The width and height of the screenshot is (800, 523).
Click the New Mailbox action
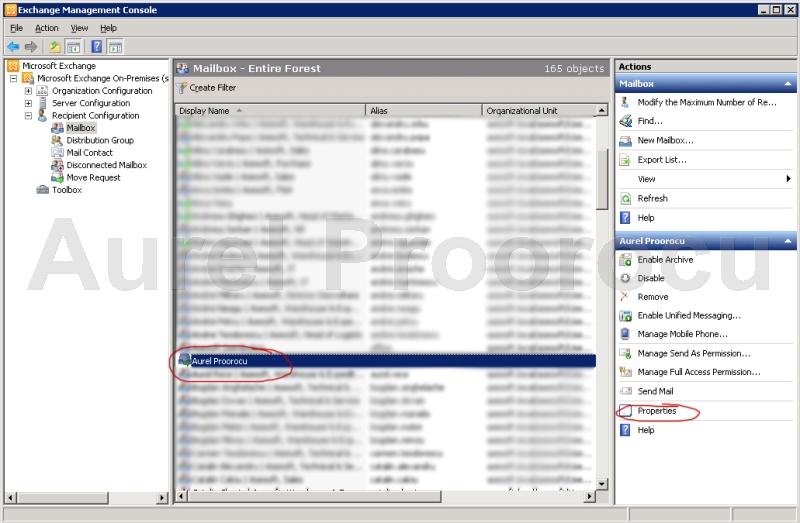665,140
